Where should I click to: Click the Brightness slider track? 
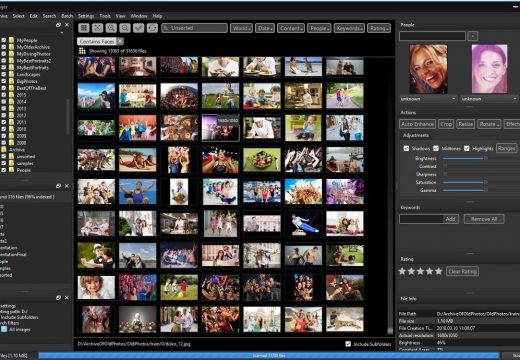pyautogui.click(x=481, y=158)
